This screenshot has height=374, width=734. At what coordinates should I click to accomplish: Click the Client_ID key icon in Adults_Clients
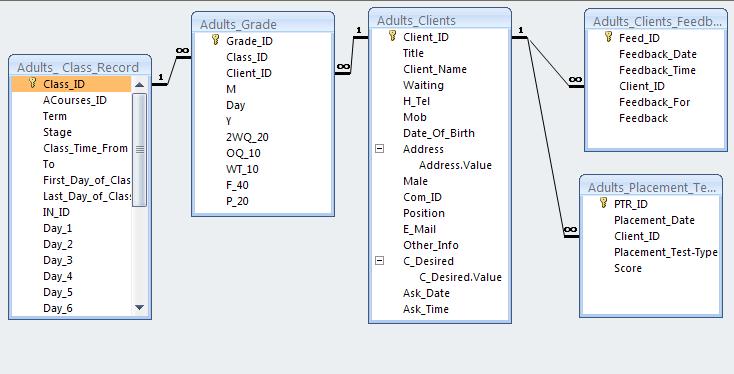(x=392, y=36)
